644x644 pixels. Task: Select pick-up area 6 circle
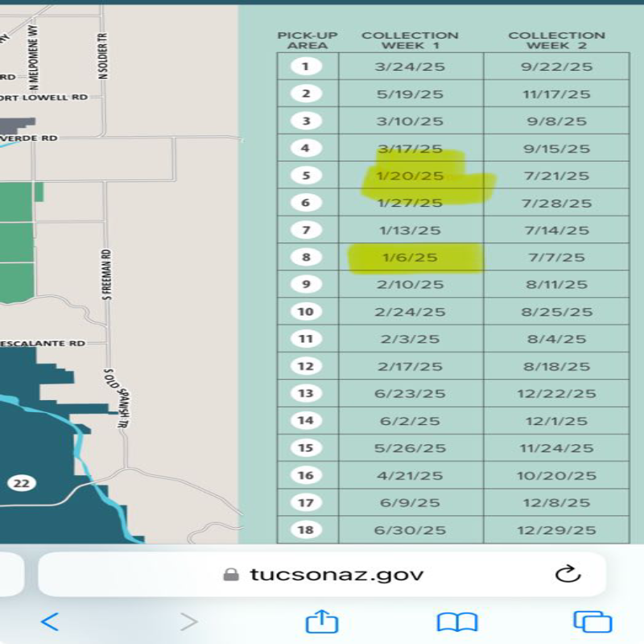click(x=306, y=203)
